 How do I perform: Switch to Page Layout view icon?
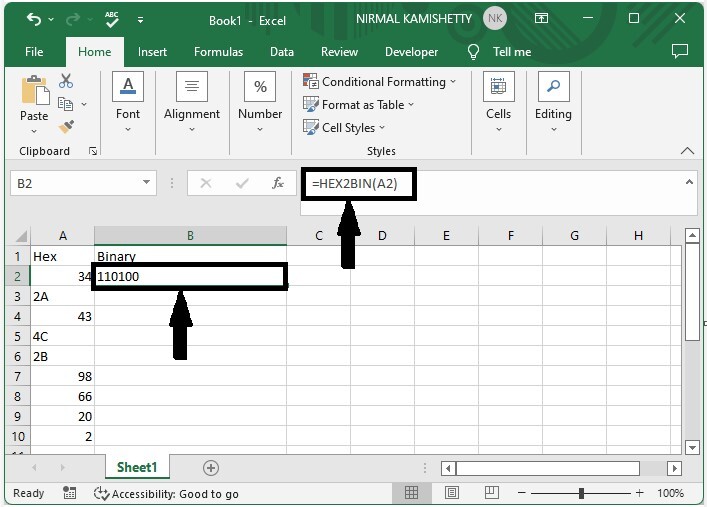coord(452,493)
